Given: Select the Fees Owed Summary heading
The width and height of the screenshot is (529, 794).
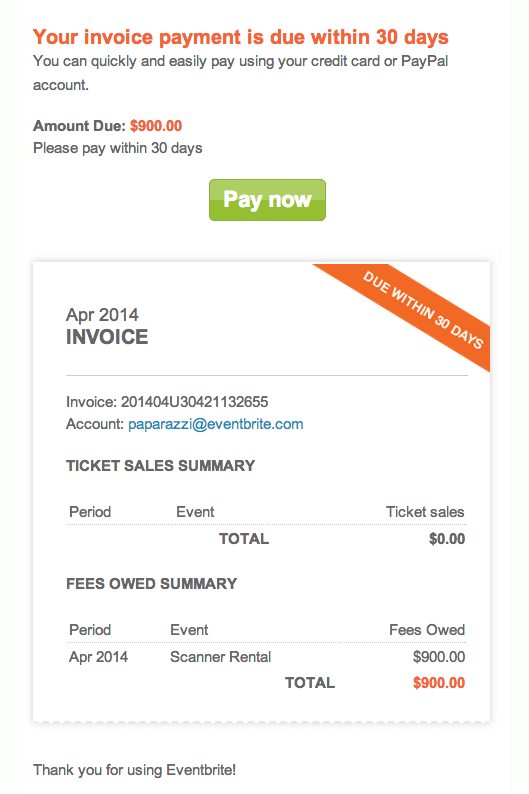Looking at the screenshot, I should click(151, 583).
